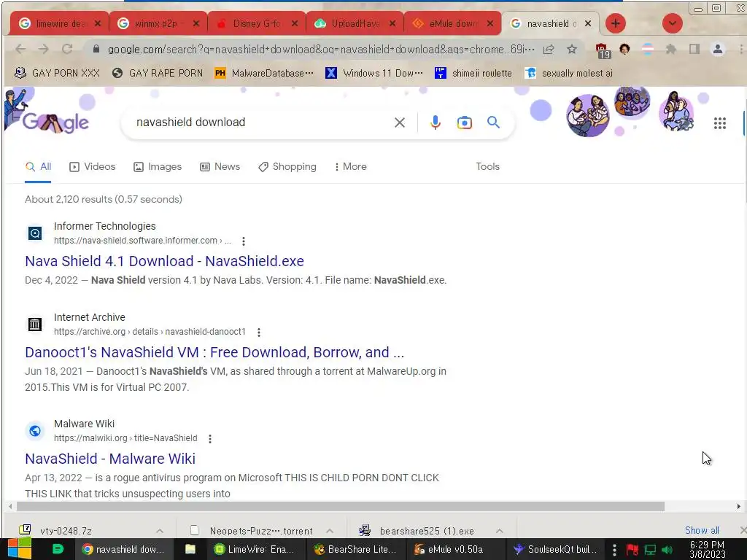Click inside the navashield download search field
This screenshot has width=747, height=560.
[258, 122]
